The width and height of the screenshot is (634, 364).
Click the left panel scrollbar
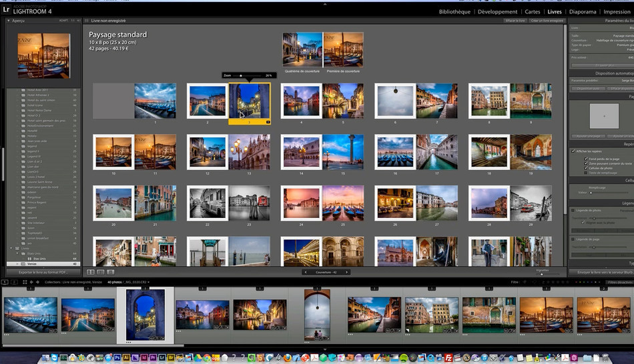point(3,163)
